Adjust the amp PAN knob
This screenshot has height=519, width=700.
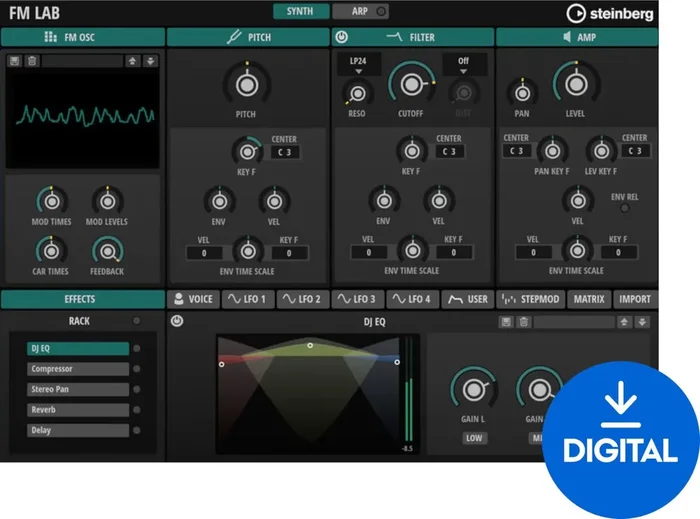coord(522,93)
